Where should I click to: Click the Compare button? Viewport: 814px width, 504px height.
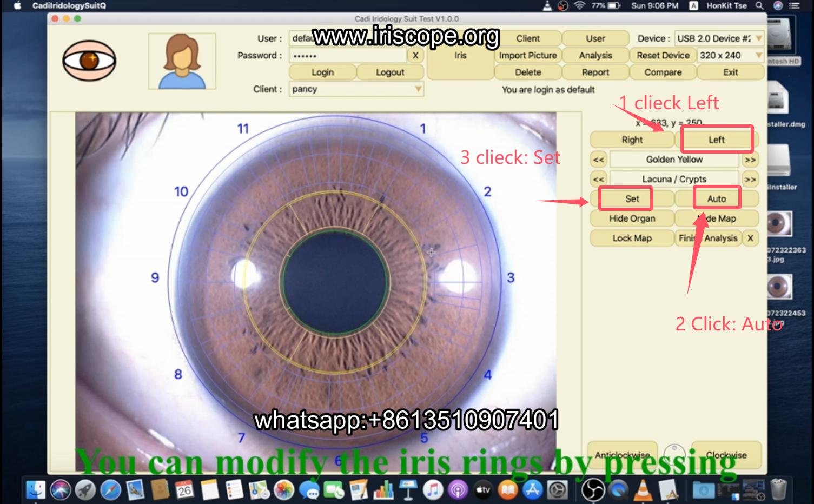pos(663,72)
